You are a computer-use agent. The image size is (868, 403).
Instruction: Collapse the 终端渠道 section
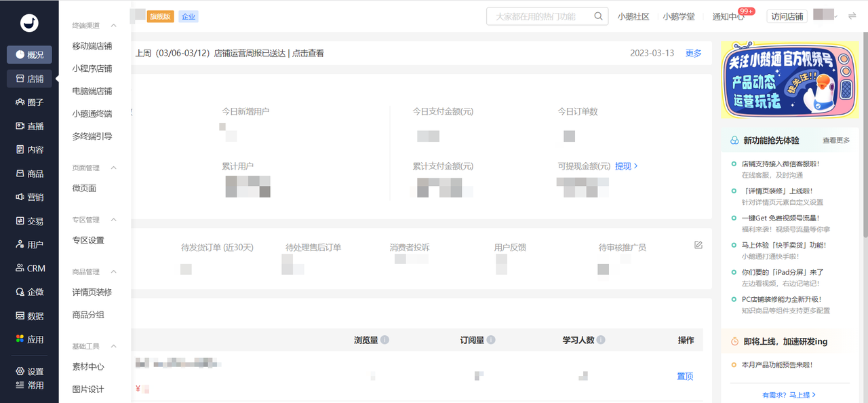[x=113, y=25]
